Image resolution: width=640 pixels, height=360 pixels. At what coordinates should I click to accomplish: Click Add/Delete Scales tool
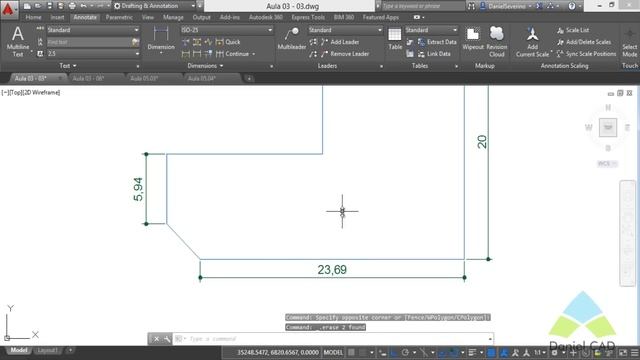click(x=584, y=42)
